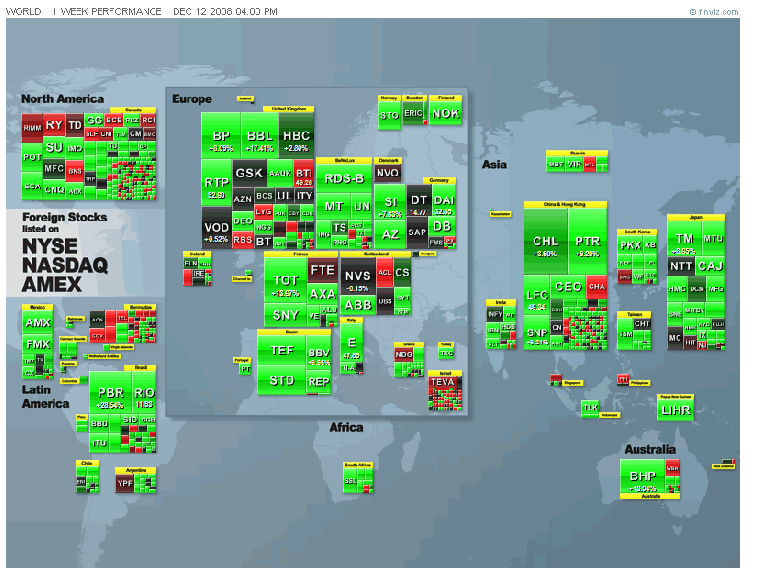
Task: Open the finviz.com link
Action: 714,12
